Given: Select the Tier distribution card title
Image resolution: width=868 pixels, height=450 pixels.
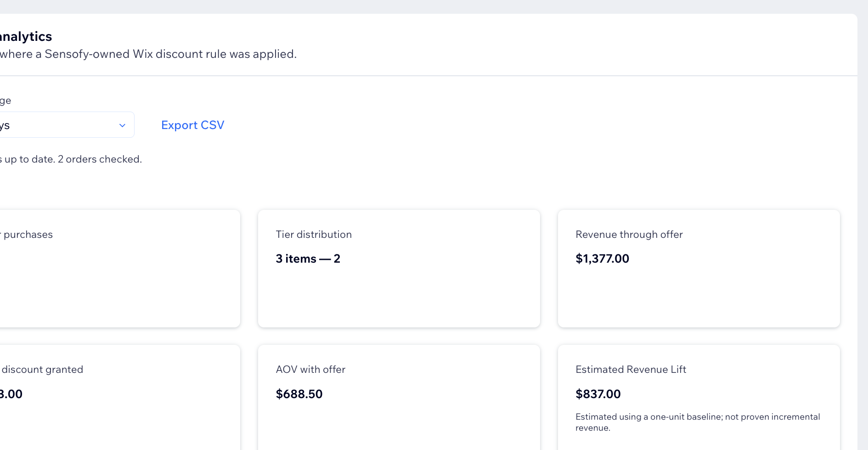Looking at the screenshot, I should pos(314,235).
